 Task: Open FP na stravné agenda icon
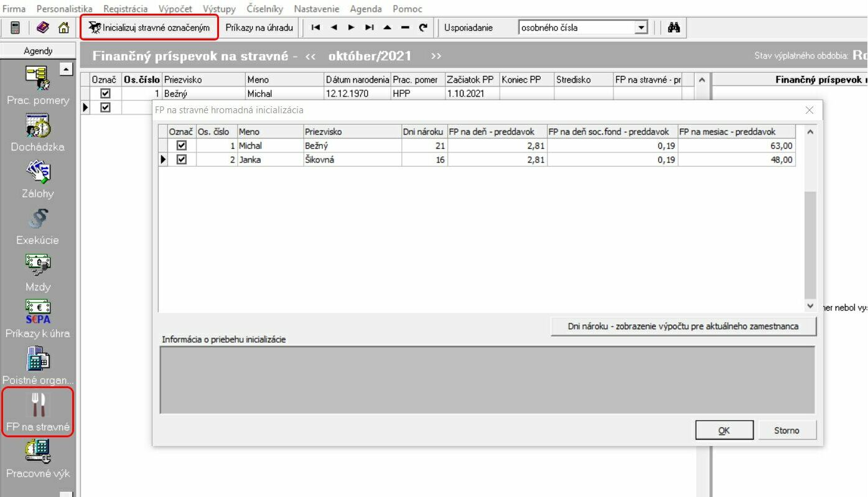pos(38,412)
